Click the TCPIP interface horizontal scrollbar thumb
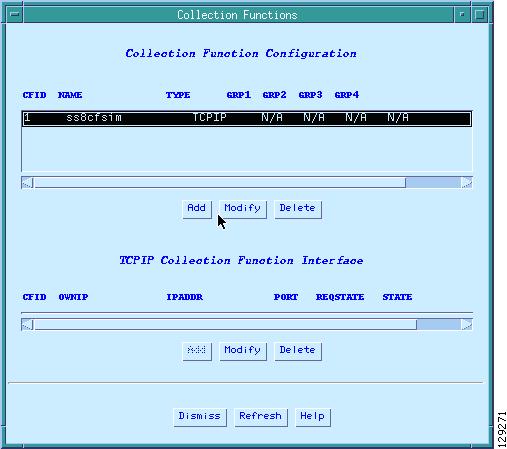Screen dimensions: 507x449 [x=226, y=324]
